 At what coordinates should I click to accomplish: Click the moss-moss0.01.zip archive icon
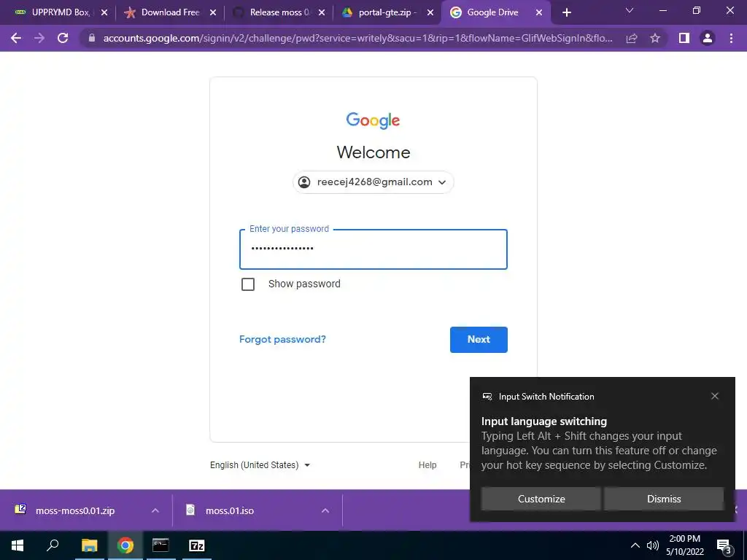click(x=20, y=510)
